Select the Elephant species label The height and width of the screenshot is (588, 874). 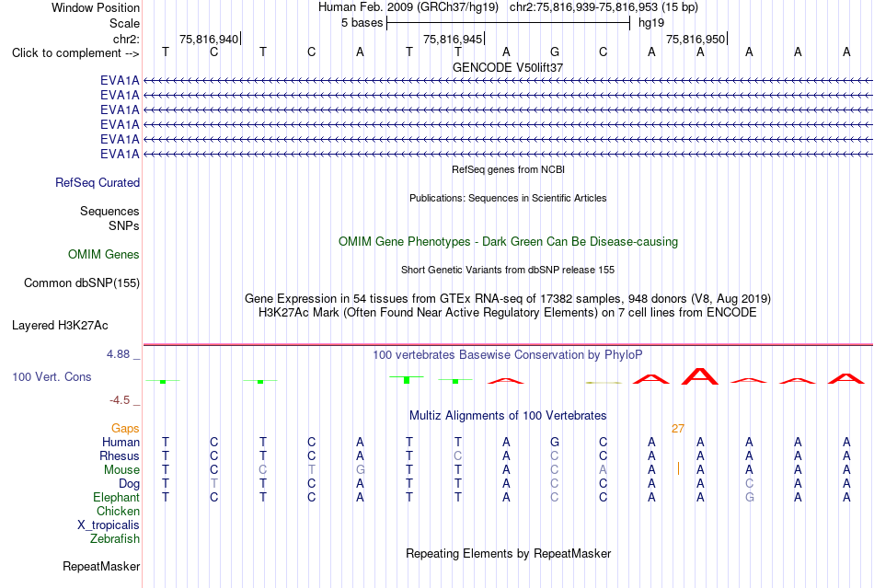pyautogui.click(x=116, y=497)
